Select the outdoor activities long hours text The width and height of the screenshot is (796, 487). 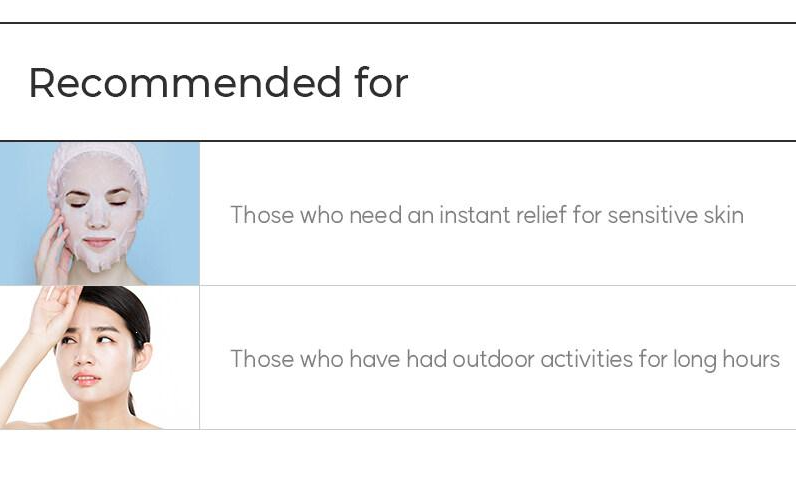coord(505,360)
